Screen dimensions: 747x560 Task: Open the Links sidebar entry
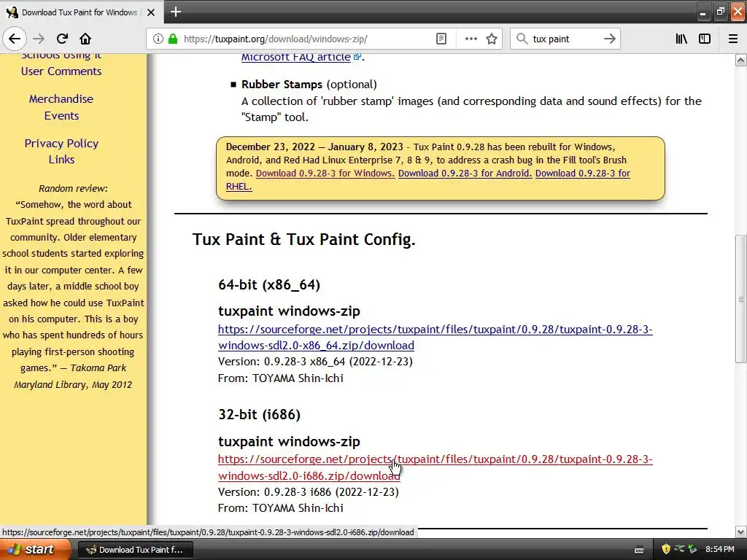pyautogui.click(x=61, y=160)
